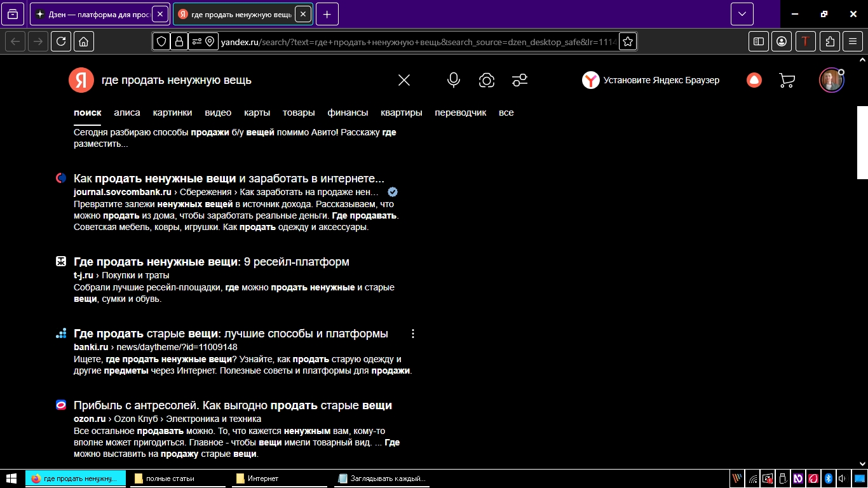Click Установите Яндекс Браузер button
This screenshot has width=868, height=488.
651,80
